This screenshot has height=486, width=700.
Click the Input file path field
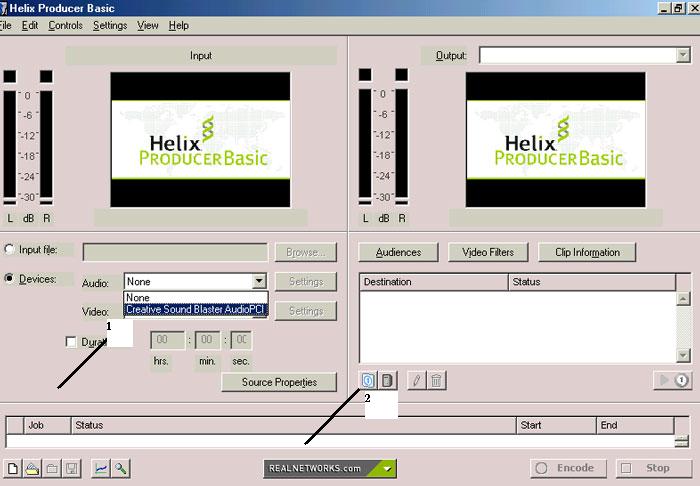(175, 252)
